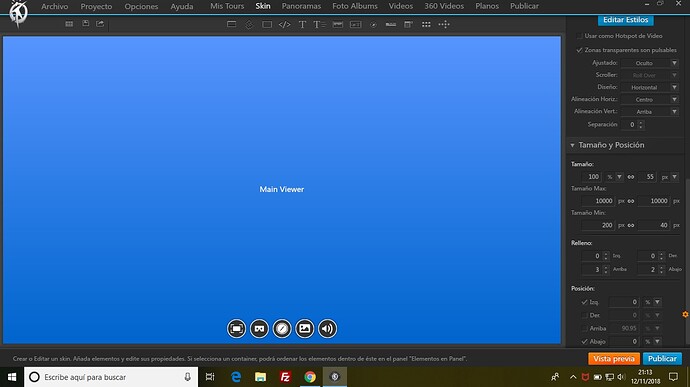Open File Explorer from the taskbar
Image resolution: width=690 pixels, height=387 pixels.
point(261,377)
